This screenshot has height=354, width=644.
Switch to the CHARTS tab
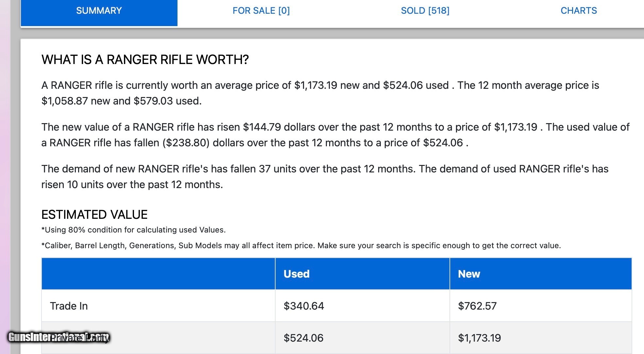click(578, 11)
